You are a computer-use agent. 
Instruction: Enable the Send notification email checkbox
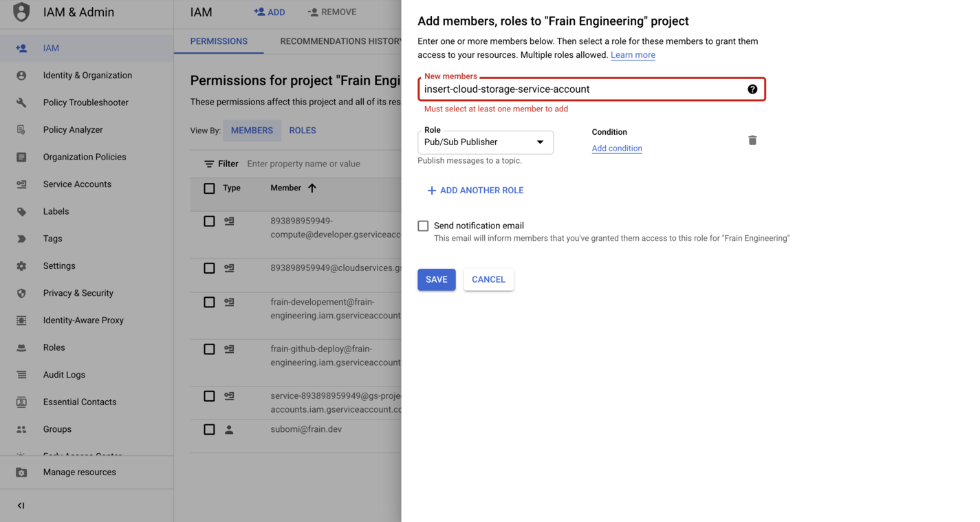click(x=423, y=226)
